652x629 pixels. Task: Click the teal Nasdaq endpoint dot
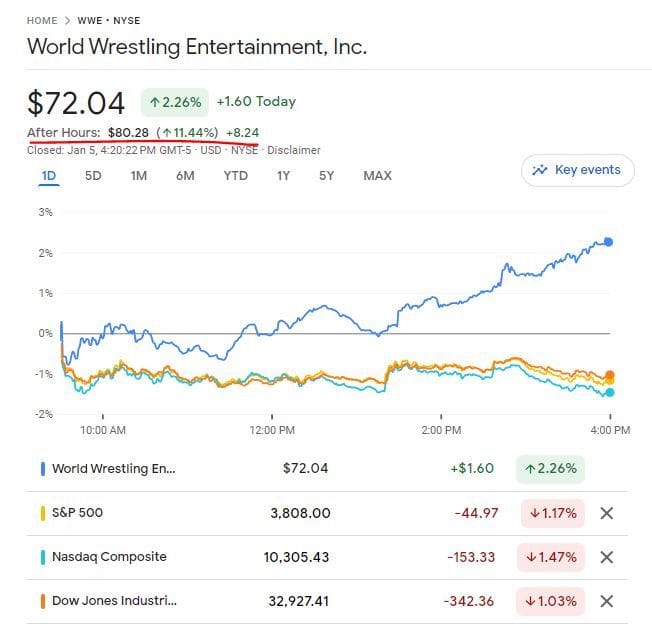(609, 392)
